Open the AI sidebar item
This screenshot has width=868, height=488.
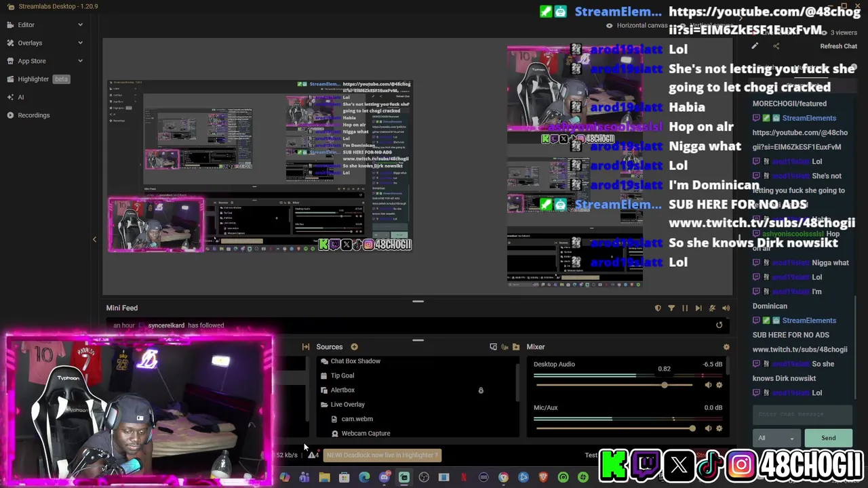(20, 97)
